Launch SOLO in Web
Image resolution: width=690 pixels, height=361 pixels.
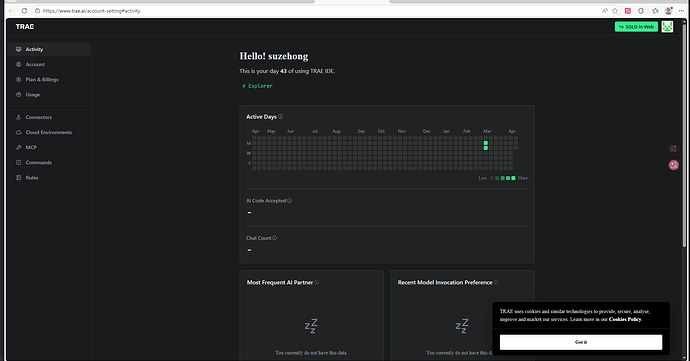pos(636,27)
